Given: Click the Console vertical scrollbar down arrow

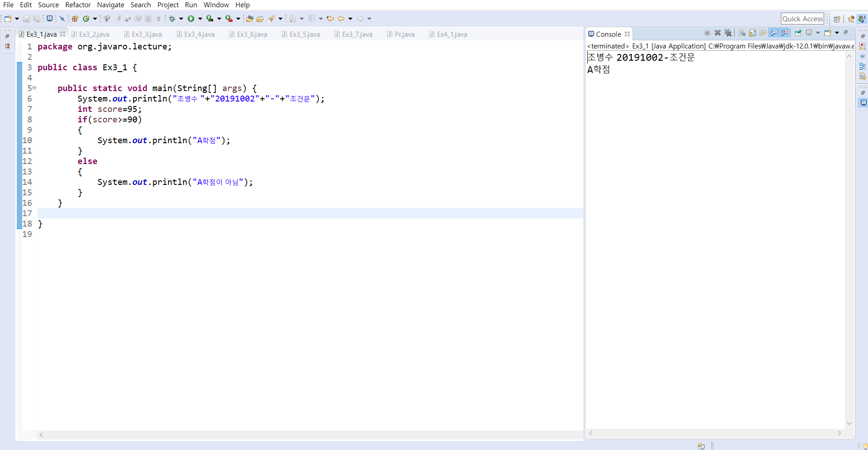Looking at the screenshot, I should click(849, 424).
